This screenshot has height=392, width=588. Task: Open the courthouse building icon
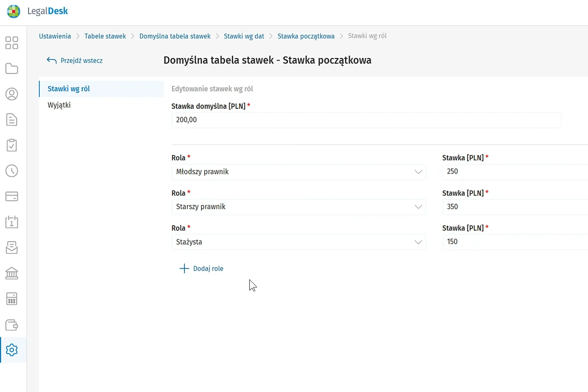point(12,273)
